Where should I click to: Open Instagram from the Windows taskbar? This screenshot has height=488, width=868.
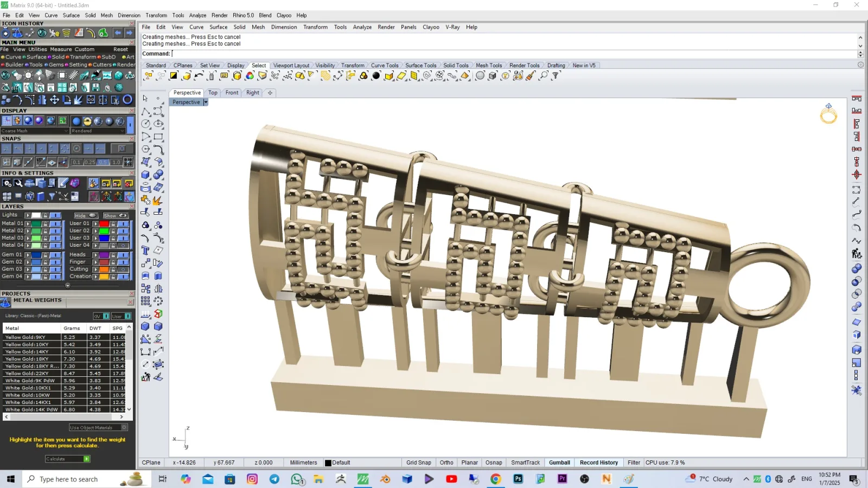(252, 479)
